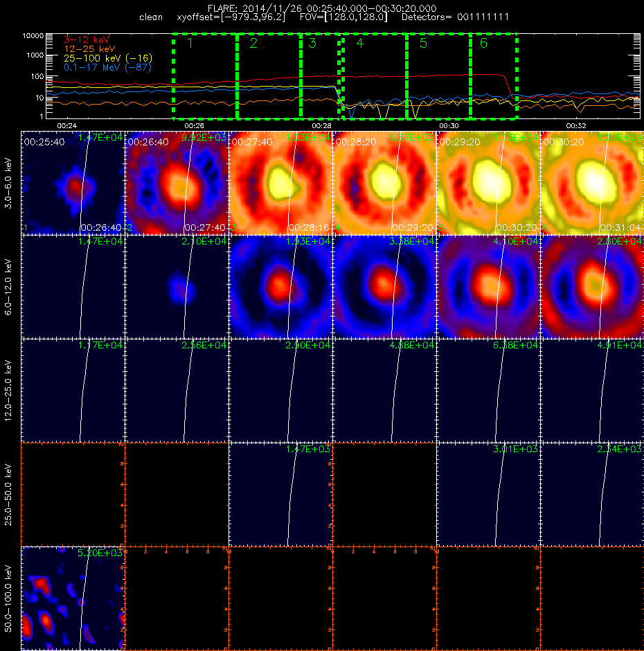The height and width of the screenshot is (651, 644).
Task: Select interval 5 marker in the light curve
Action: [423, 43]
